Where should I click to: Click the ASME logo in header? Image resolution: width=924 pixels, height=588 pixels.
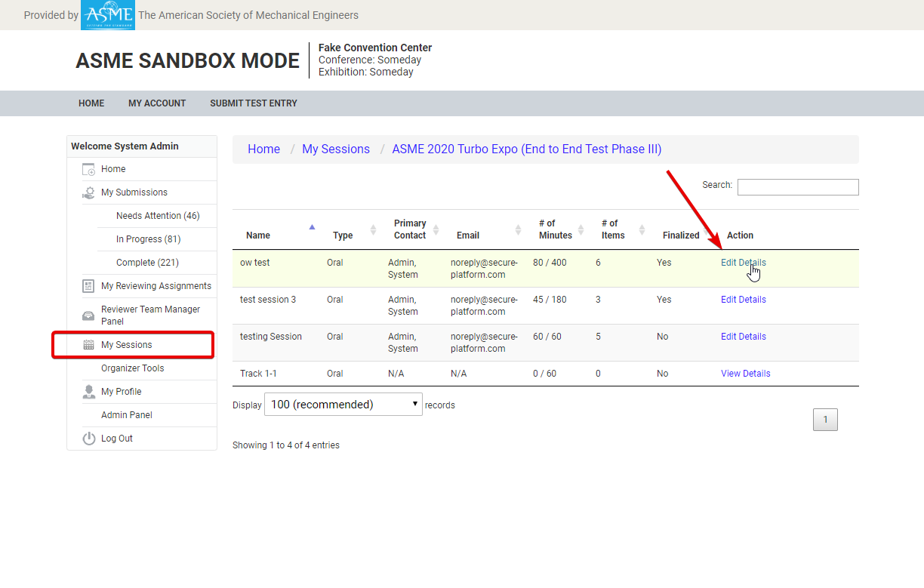107,15
